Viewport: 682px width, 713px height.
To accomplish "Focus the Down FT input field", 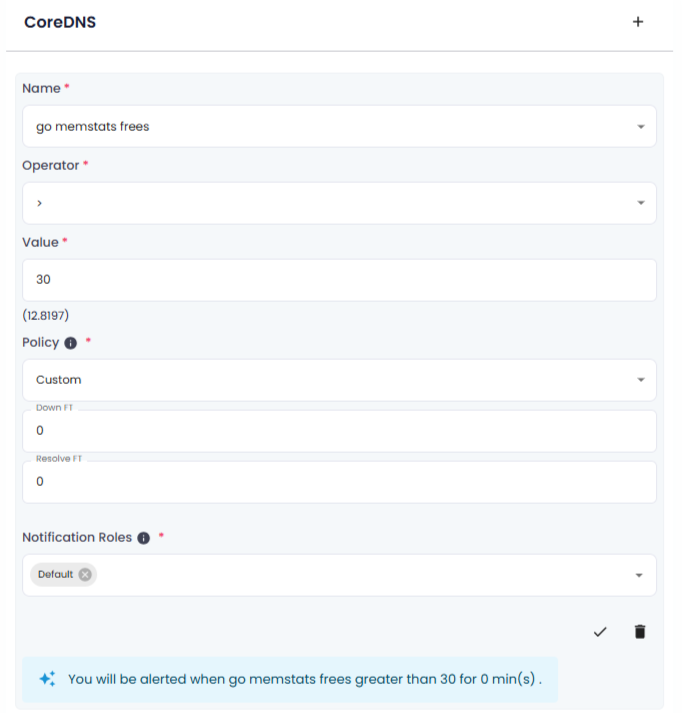I will [x=339, y=431].
